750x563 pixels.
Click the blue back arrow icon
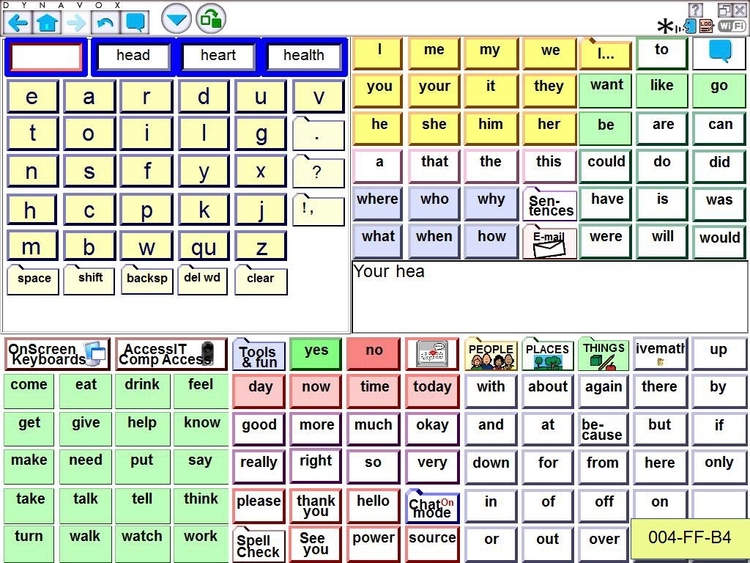pyautogui.click(x=18, y=20)
